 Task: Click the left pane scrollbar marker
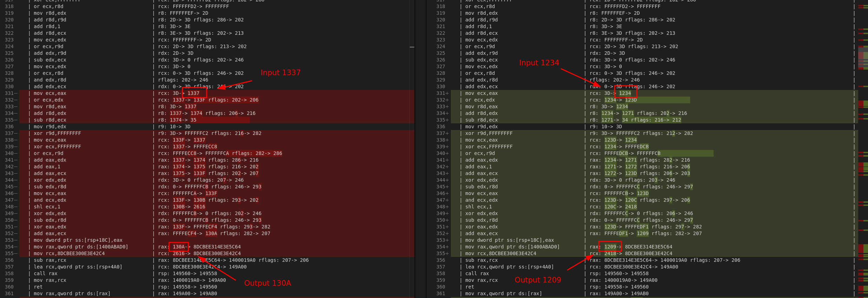(x=412, y=47)
